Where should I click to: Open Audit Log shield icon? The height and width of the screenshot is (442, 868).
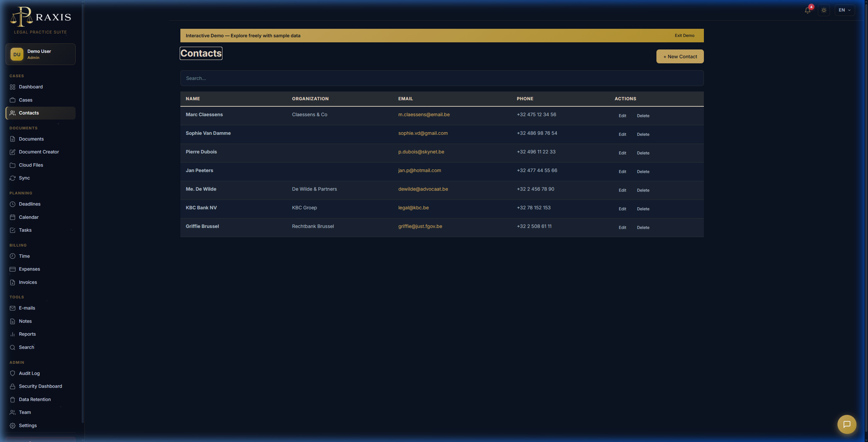(13, 373)
